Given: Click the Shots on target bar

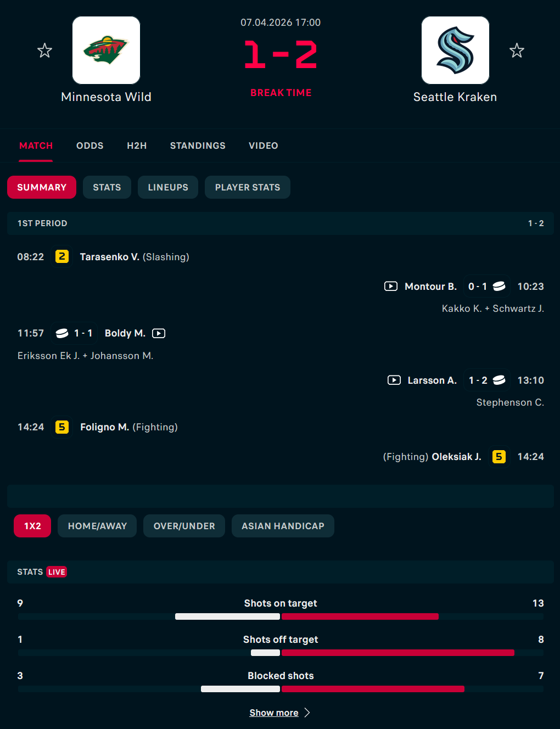Looking at the screenshot, I should pos(281,616).
